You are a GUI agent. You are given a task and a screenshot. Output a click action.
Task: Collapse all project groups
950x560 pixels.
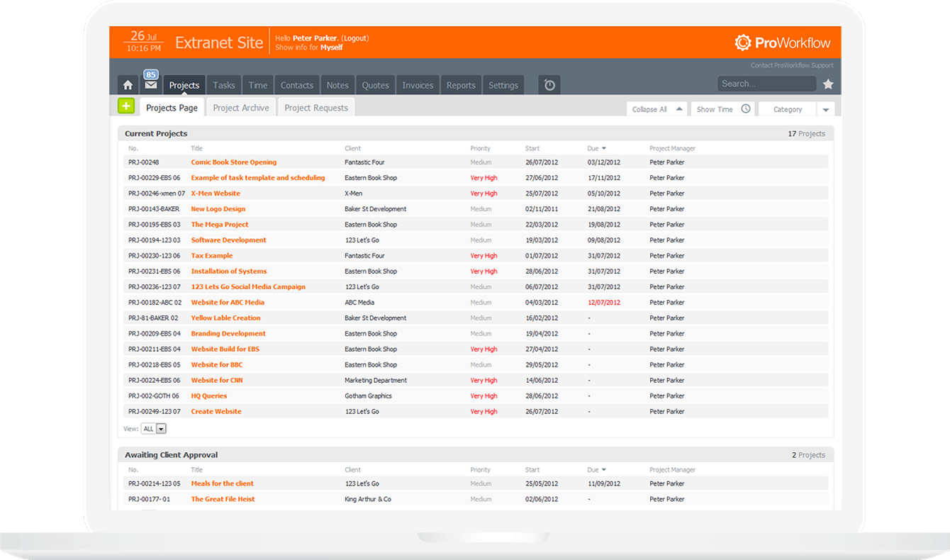656,109
